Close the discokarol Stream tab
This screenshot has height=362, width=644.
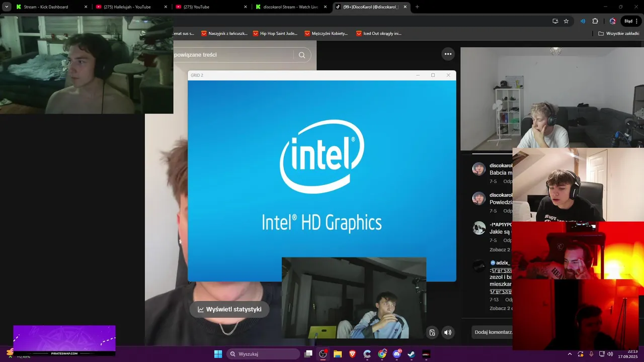coord(325,7)
